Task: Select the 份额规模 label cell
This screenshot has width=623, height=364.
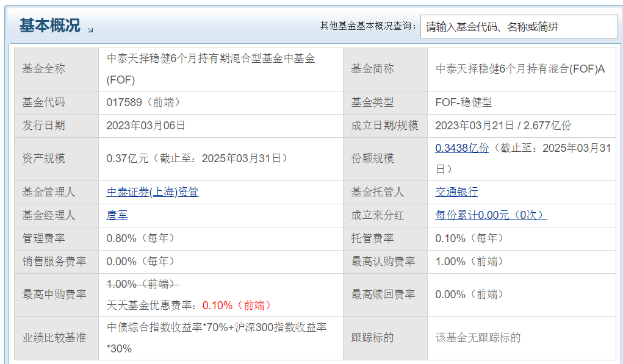Action: pos(386,159)
